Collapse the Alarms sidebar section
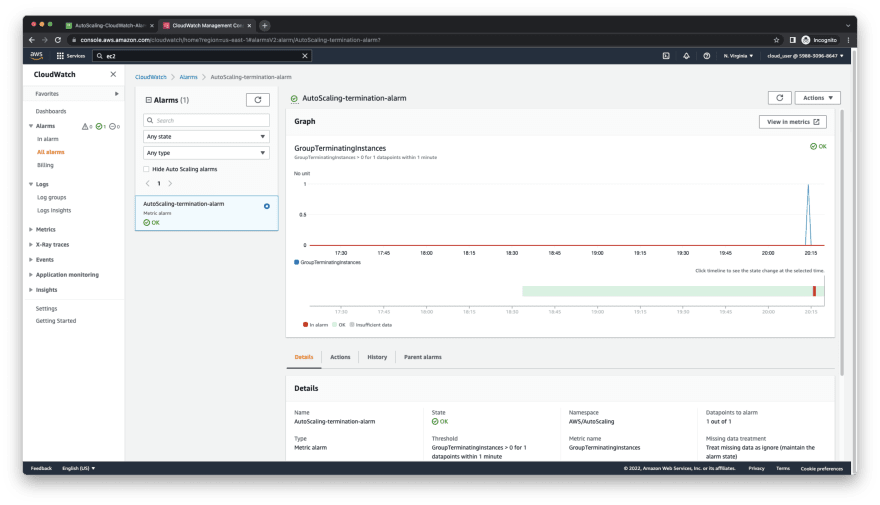880x505 pixels. point(31,126)
